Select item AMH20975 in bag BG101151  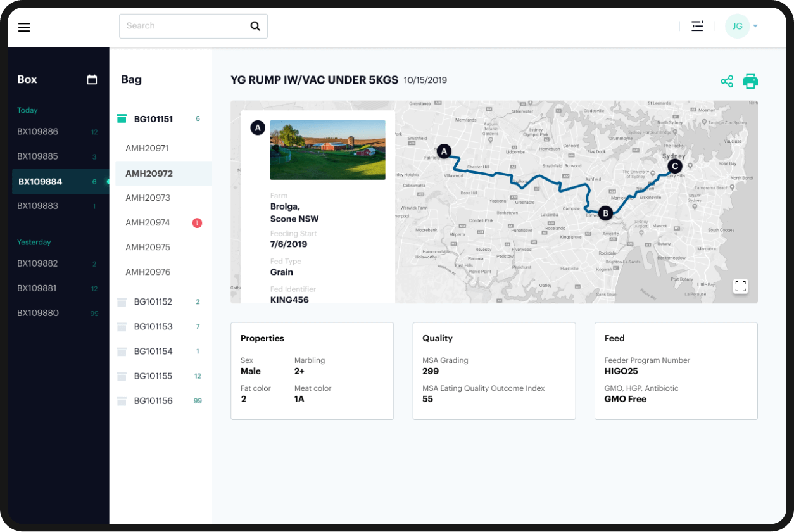(x=147, y=247)
